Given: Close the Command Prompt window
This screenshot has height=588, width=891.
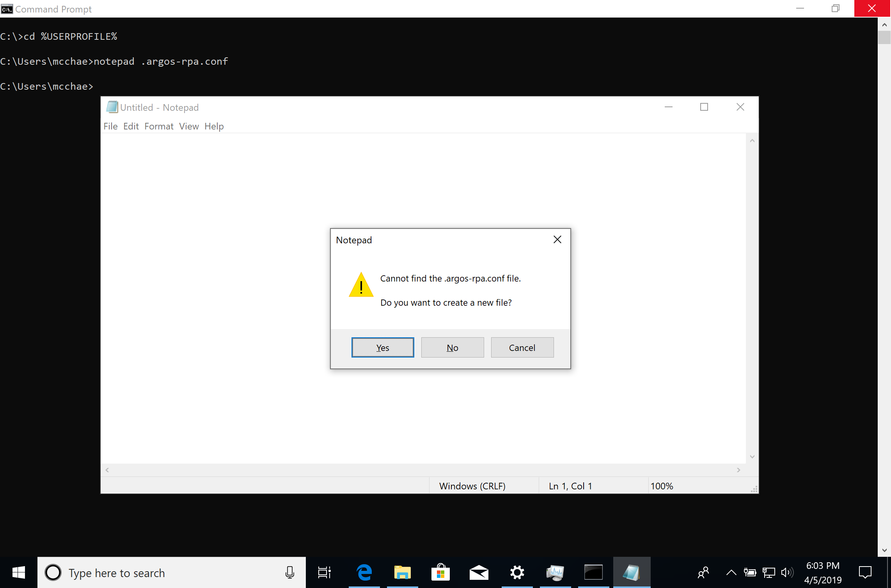Looking at the screenshot, I should [872, 8].
